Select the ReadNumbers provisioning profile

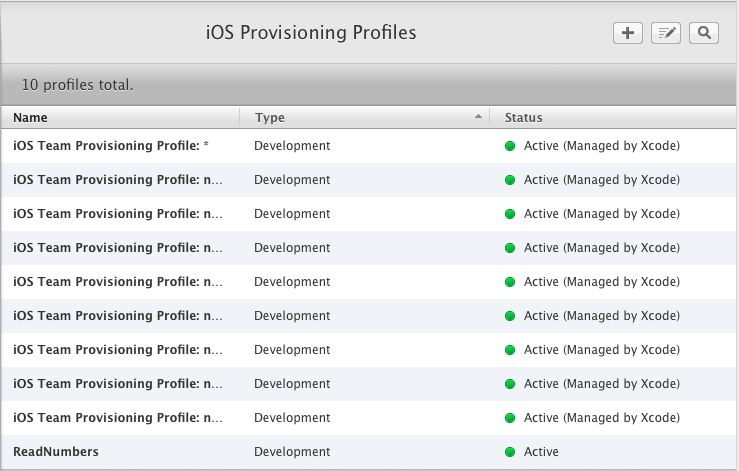pos(56,452)
